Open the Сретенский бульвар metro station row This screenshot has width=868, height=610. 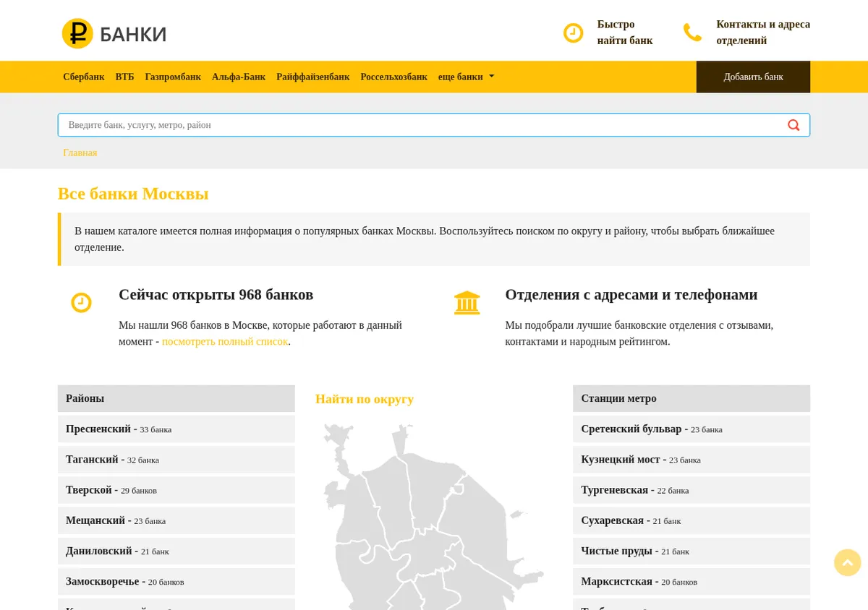point(692,429)
